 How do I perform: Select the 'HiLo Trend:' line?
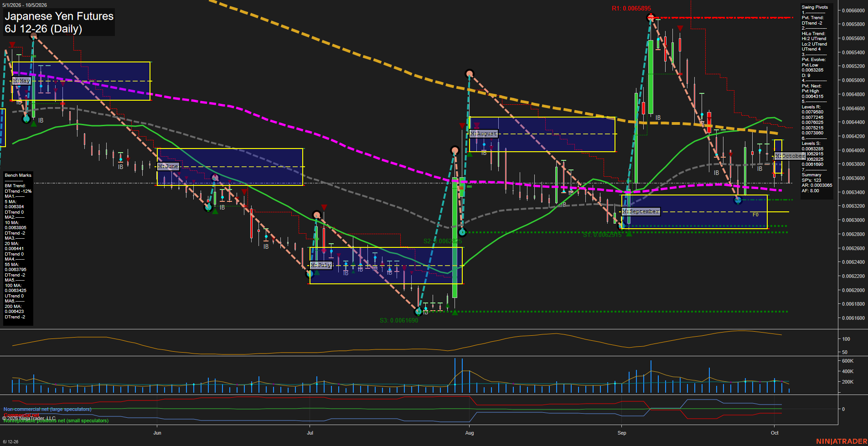814,34
